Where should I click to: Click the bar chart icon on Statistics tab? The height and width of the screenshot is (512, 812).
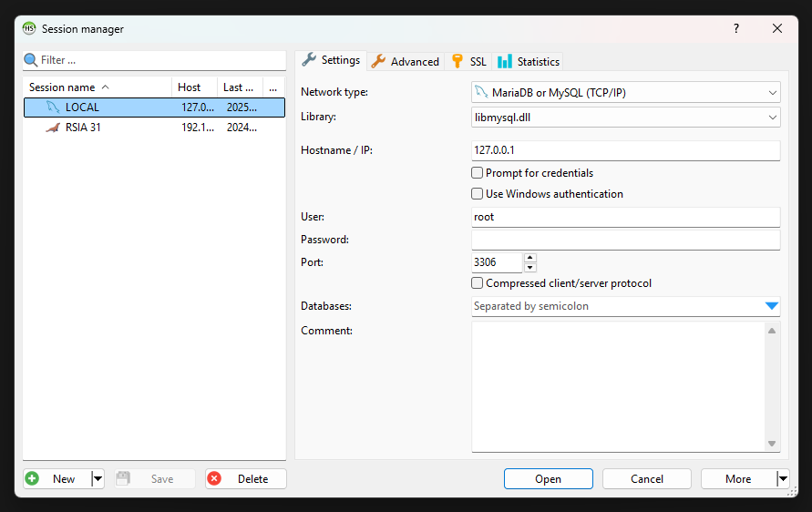coord(505,61)
